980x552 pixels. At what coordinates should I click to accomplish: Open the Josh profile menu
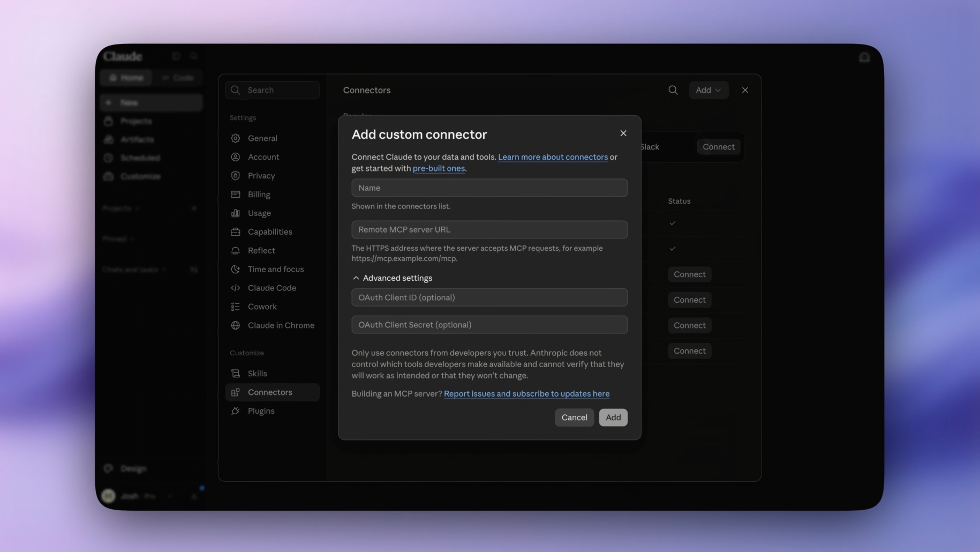(138, 496)
